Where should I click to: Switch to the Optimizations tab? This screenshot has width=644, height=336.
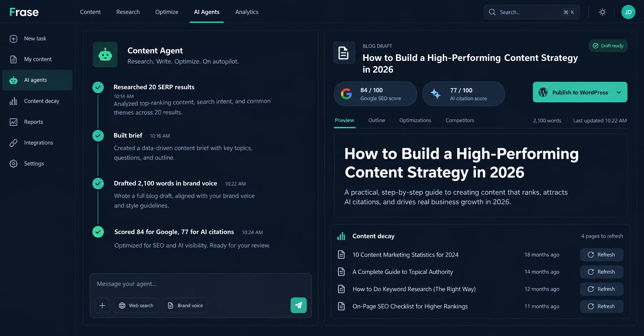coord(415,120)
